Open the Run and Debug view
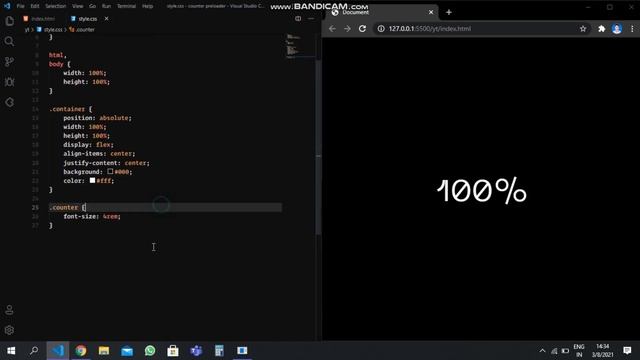The image size is (640, 360). click(x=9, y=82)
